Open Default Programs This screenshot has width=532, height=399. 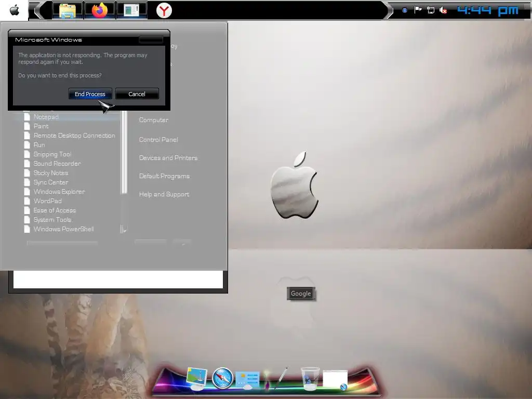164,176
